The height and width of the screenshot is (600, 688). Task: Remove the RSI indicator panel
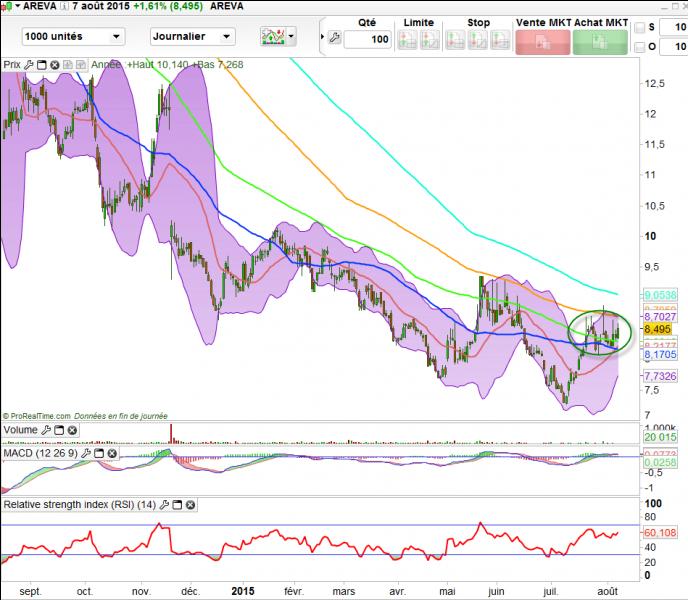point(190,505)
